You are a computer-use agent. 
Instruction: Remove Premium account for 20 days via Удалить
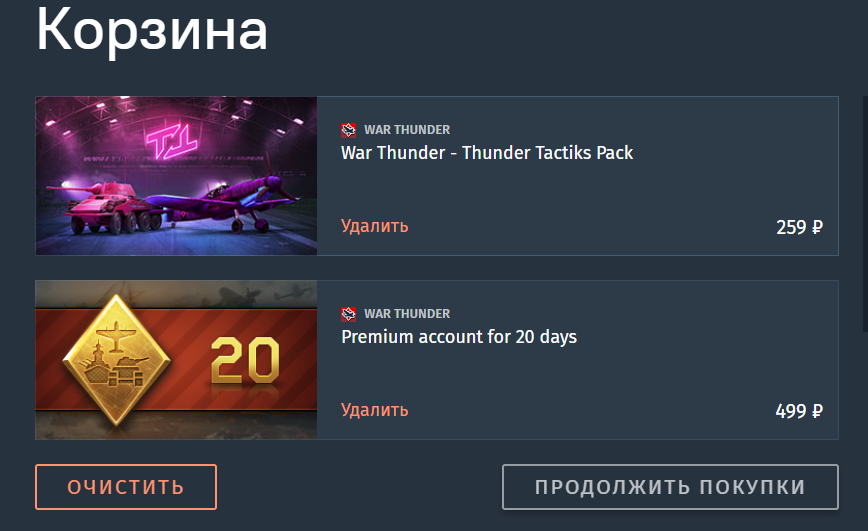pyautogui.click(x=375, y=410)
